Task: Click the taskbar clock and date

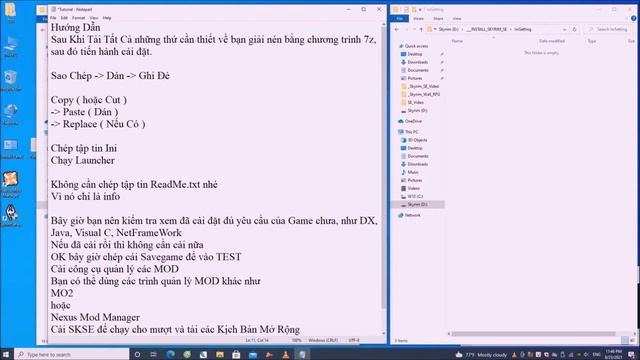Action: (x=613, y=354)
